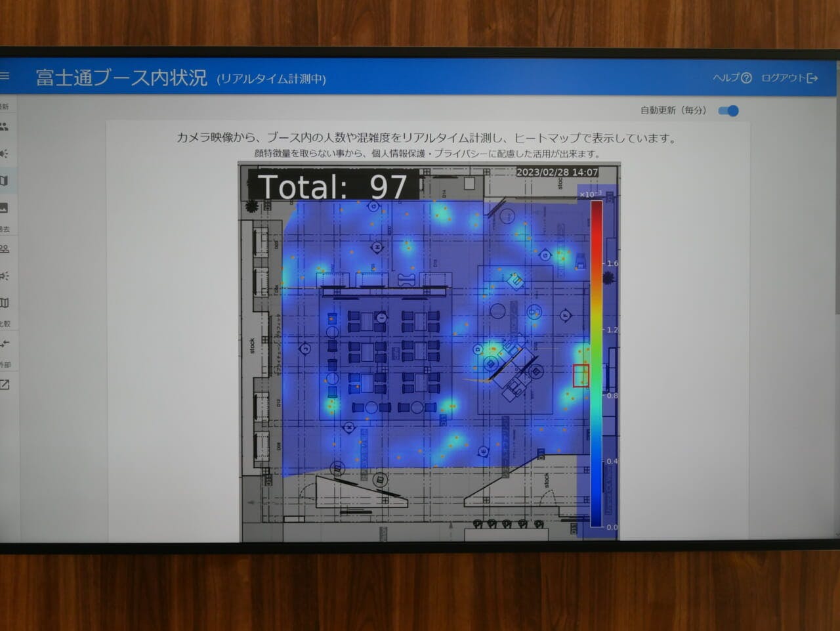This screenshot has width=840, height=631.
Task: Click the heatmap color scale bar
Action: (x=597, y=363)
